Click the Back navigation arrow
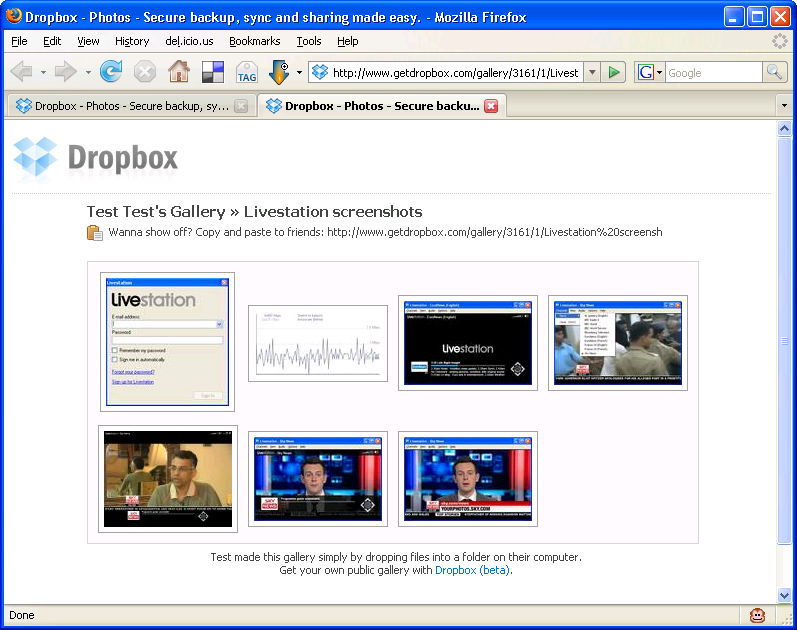The width and height of the screenshot is (797, 630). click(21, 72)
